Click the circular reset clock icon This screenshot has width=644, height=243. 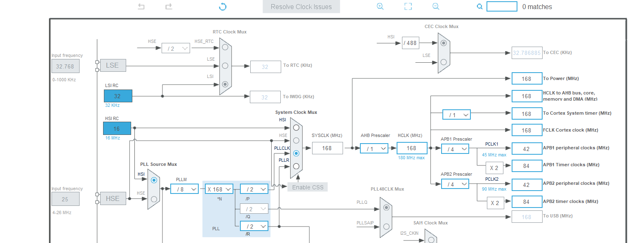(x=223, y=7)
